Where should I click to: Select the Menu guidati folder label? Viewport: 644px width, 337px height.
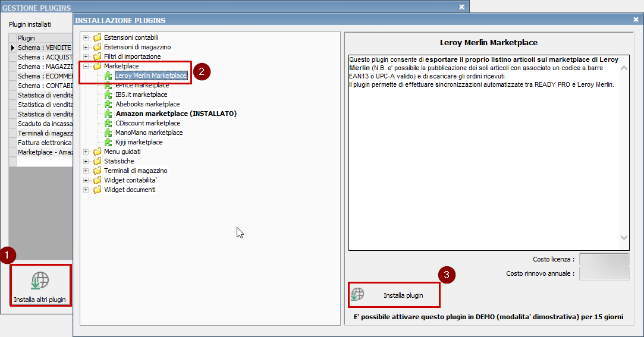pos(122,152)
